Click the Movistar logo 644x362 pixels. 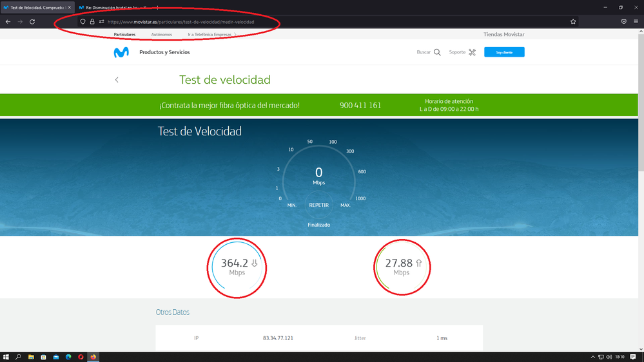121,53
